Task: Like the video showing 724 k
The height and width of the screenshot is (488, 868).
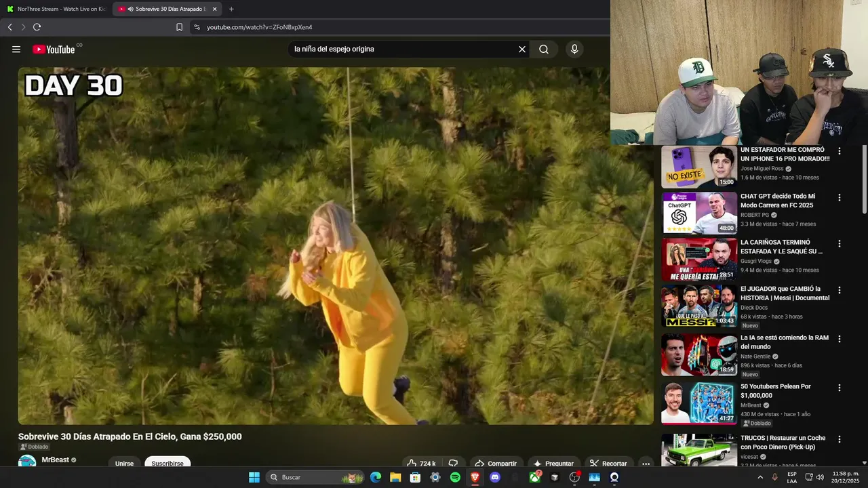Action: point(421,464)
